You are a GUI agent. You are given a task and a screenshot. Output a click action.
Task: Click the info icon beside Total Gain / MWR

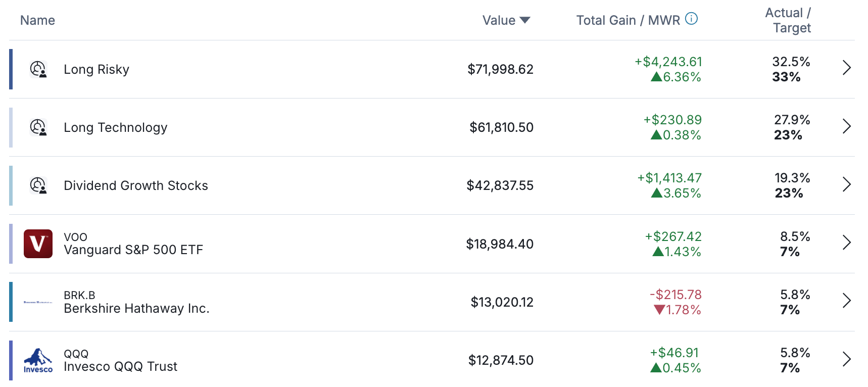691,19
